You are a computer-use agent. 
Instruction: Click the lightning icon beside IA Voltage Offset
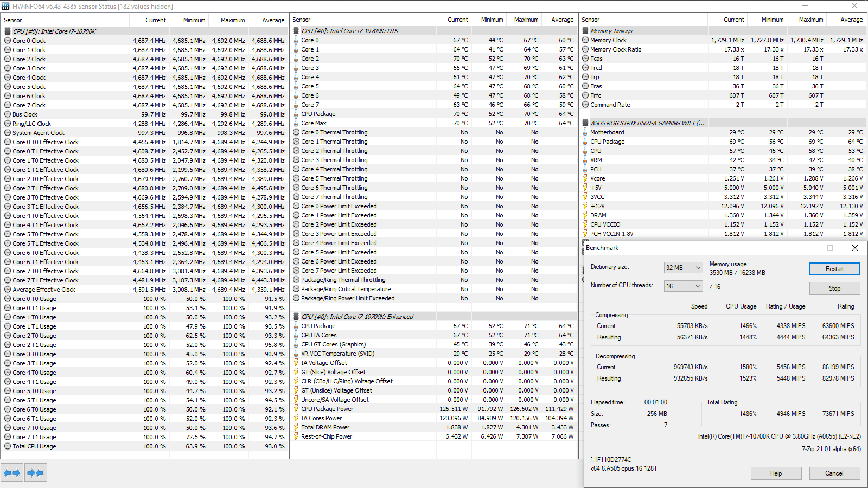[296, 363]
